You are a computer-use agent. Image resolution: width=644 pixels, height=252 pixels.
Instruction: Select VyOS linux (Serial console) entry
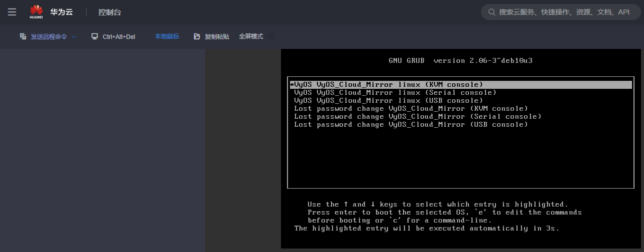click(x=460, y=92)
